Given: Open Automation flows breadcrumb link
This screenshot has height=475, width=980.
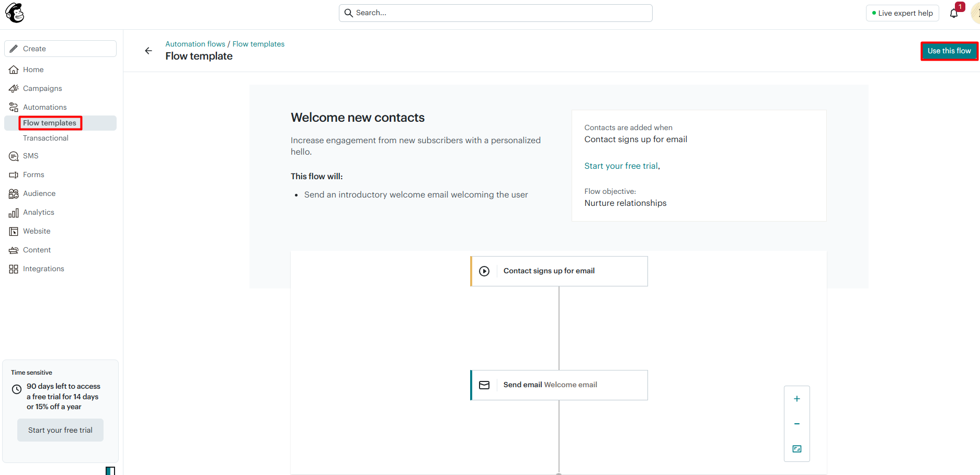Looking at the screenshot, I should [x=195, y=44].
